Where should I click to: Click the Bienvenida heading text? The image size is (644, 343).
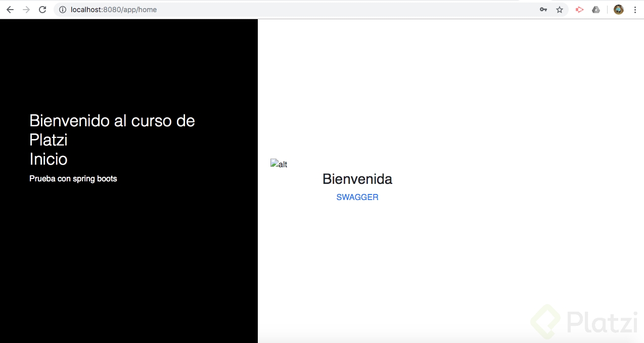pos(357,179)
